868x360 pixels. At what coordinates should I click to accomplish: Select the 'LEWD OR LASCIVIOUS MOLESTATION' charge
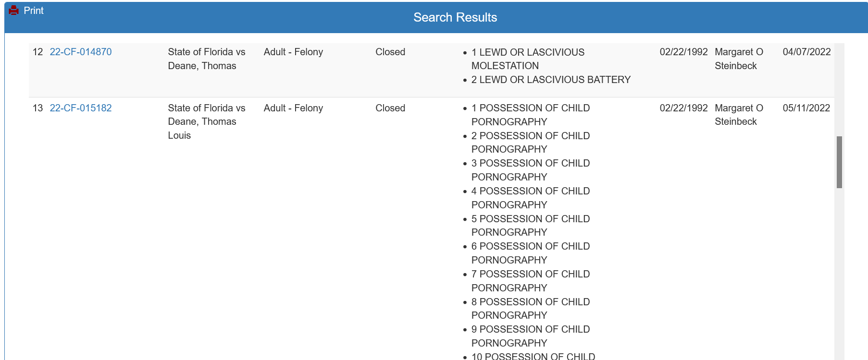[528, 59]
